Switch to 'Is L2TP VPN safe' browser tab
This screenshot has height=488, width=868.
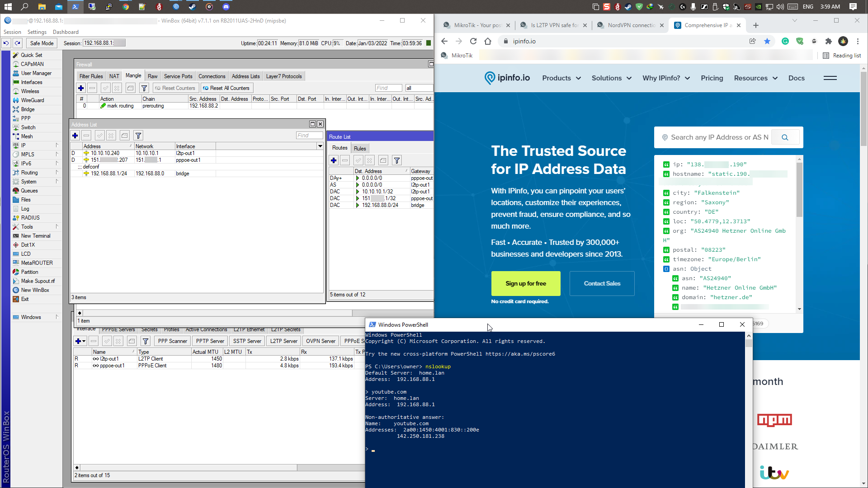point(554,25)
